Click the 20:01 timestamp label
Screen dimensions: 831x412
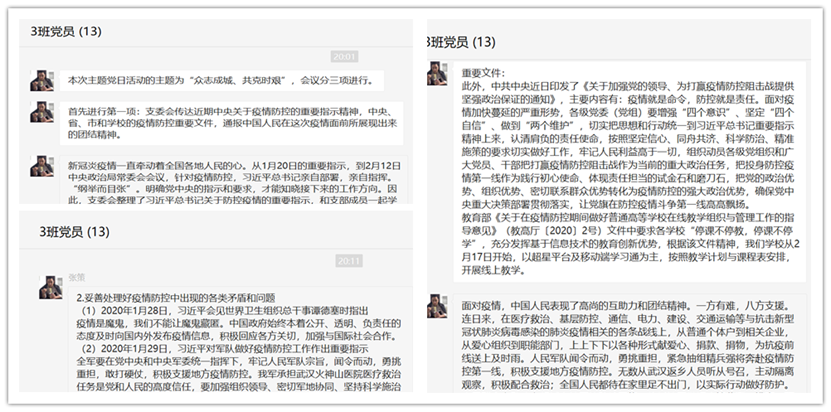click(x=343, y=57)
